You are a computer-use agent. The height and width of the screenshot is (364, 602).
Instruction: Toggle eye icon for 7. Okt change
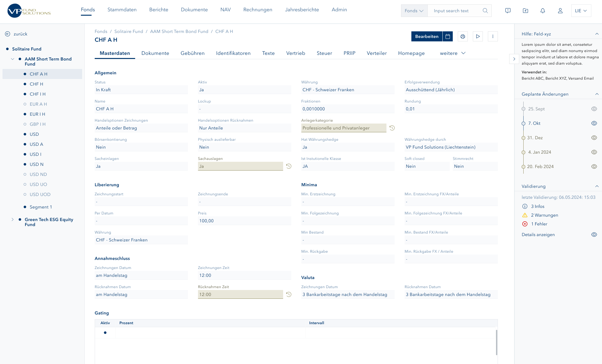[x=594, y=123]
